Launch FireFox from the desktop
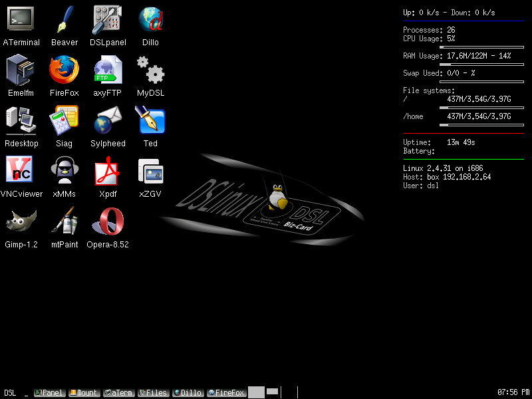Image resolution: width=532 pixels, height=399 pixels. pos(64,70)
